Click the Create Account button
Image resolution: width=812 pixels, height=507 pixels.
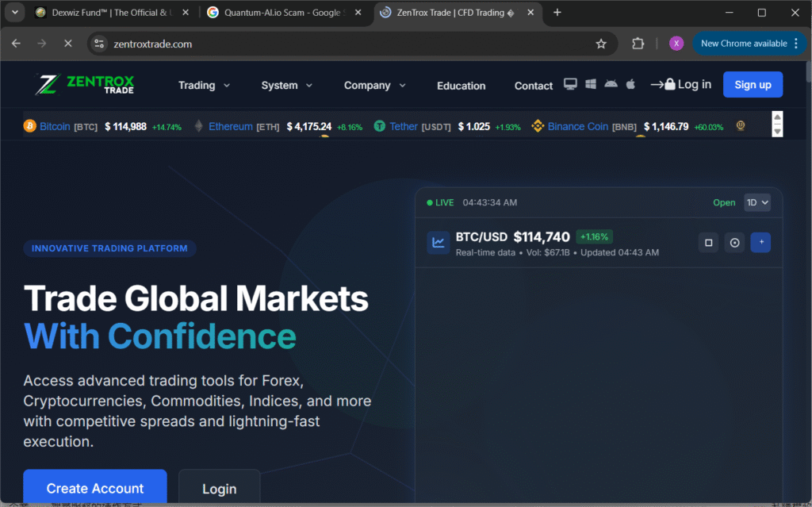94,488
